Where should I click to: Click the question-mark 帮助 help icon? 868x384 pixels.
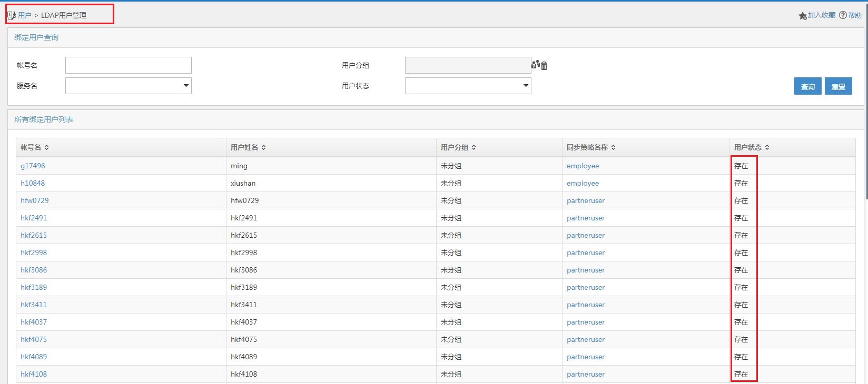(x=843, y=15)
